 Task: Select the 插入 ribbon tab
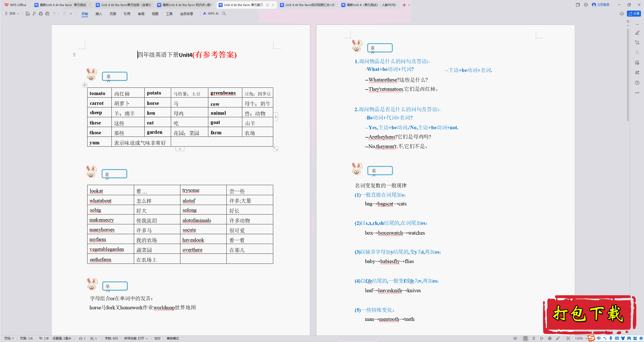(x=99, y=14)
